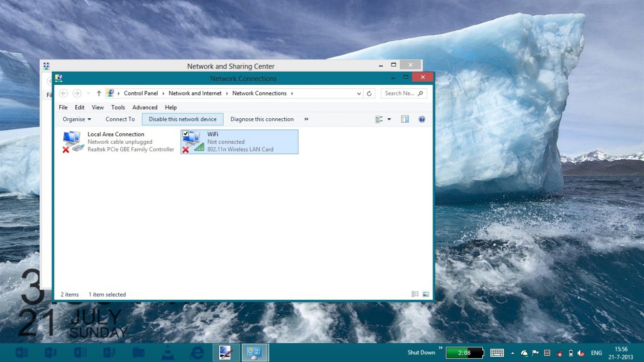Switch to Control Panel taskbar button
The height and width of the screenshot is (362, 644).
[x=254, y=352]
